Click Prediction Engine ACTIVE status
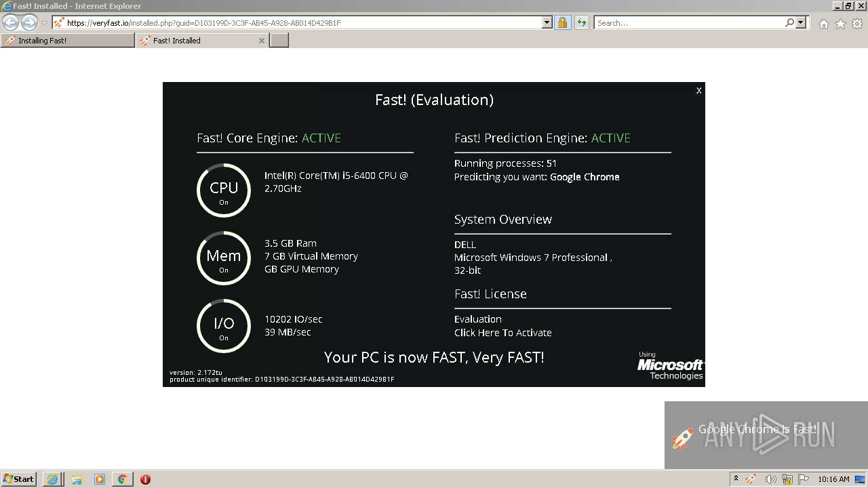The width and height of the screenshot is (868, 488). click(611, 138)
